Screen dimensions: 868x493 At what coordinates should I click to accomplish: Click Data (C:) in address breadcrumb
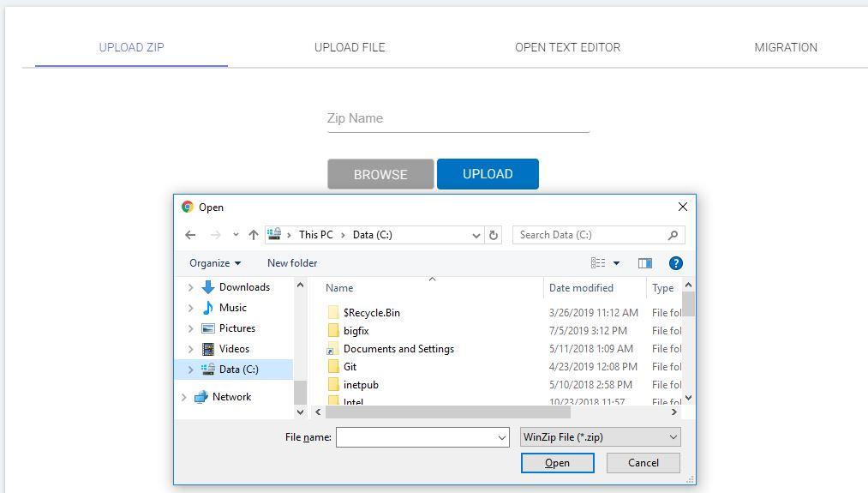click(373, 235)
